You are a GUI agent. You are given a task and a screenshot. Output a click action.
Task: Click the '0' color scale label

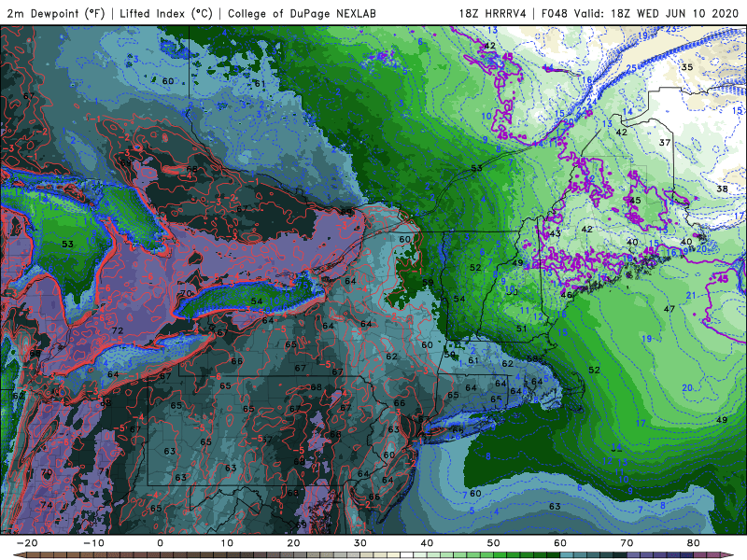pos(160,543)
